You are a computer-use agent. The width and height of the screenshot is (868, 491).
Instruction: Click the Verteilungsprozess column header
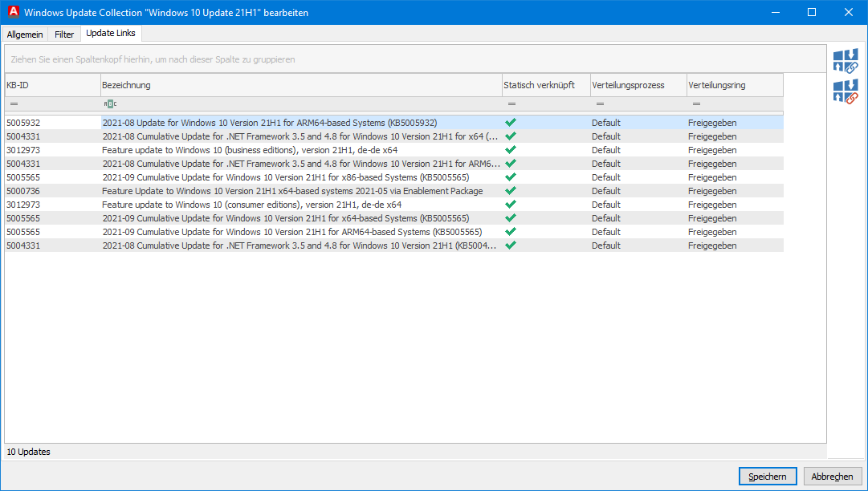click(638, 85)
